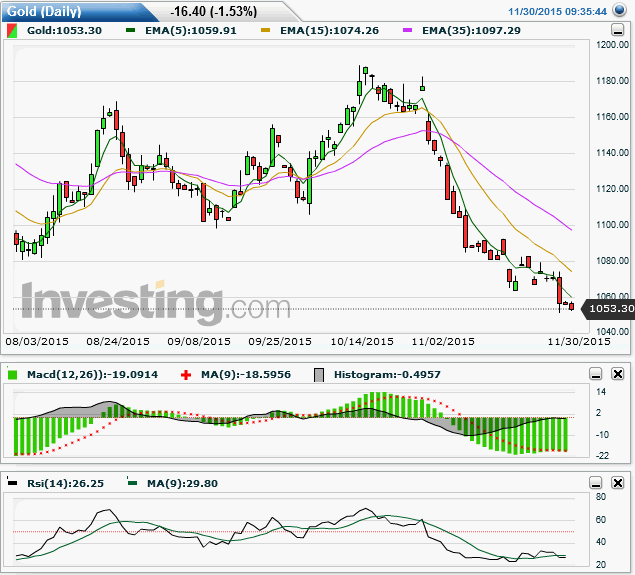Click the EMA(5) dark green legend swatch
This screenshot has width=635, height=575.
(x=130, y=30)
